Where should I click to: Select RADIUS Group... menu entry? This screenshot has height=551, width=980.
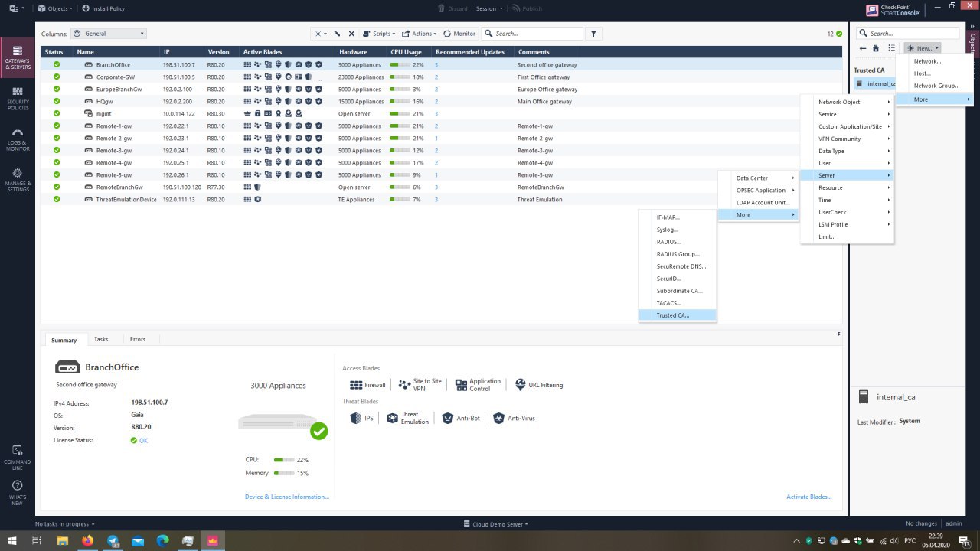coord(677,254)
